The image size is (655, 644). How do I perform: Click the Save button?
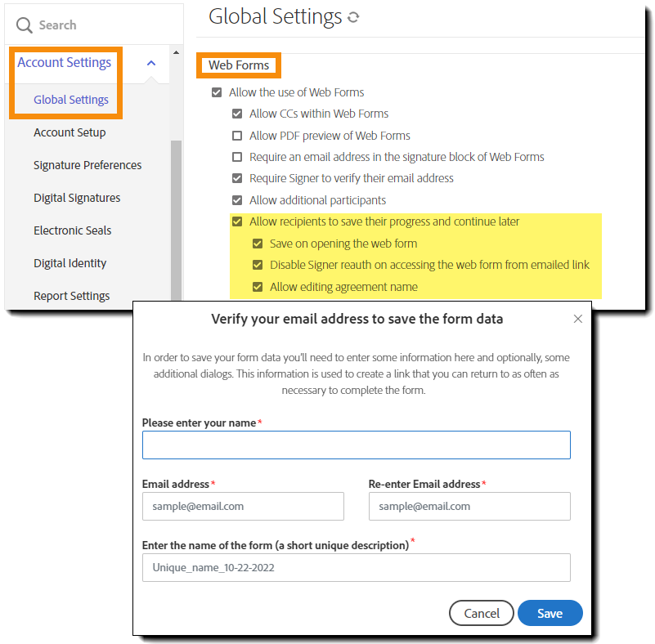550,613
